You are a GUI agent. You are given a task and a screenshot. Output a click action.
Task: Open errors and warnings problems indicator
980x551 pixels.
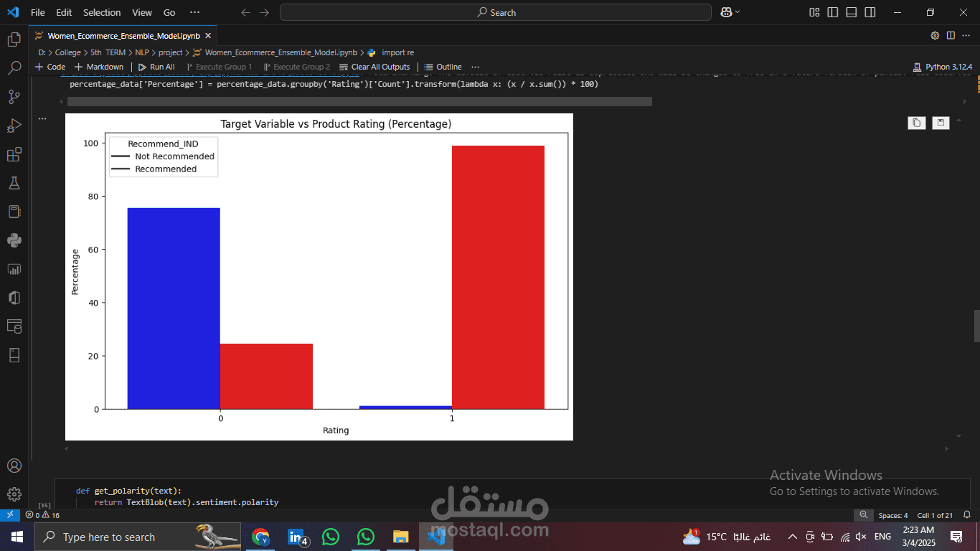pos(42,515)
